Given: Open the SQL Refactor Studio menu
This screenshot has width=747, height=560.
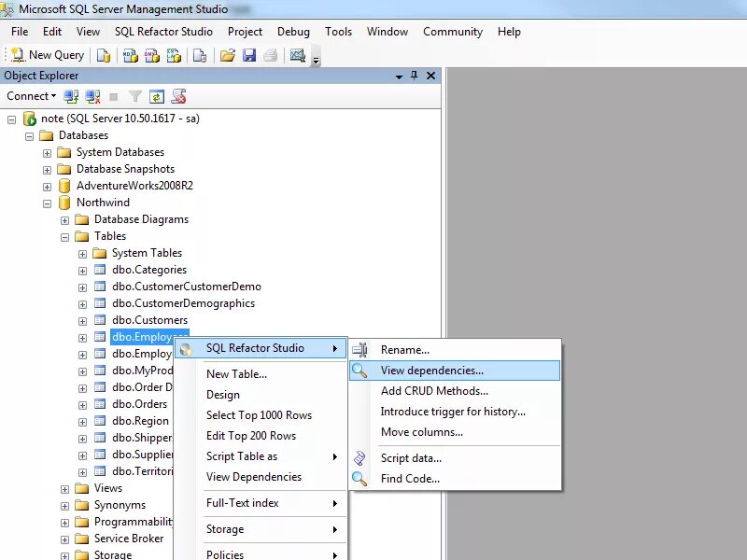Looking at the screenshot, I should click(x=163, y=32).
